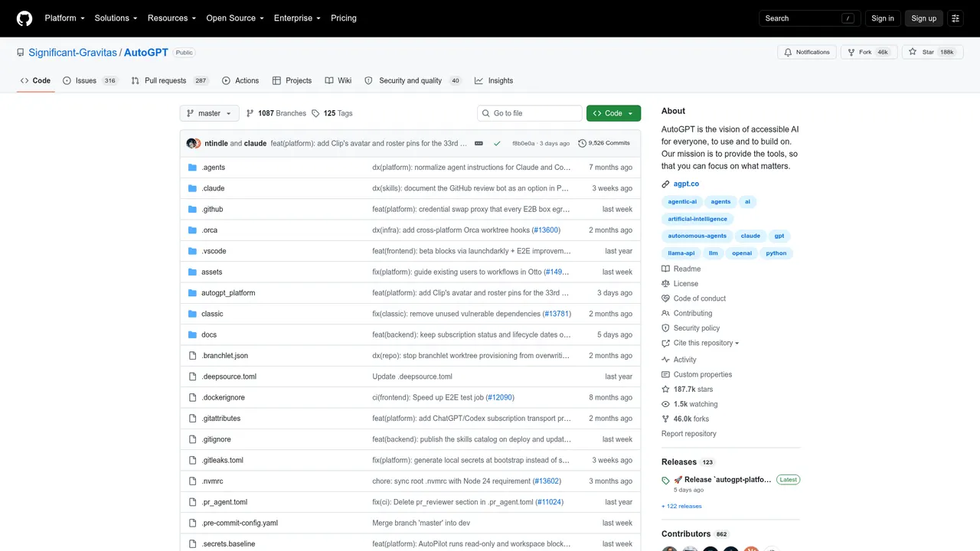Open the Resources dropdown
This screenshot has width=980, height=551.
pyautogui.click(x=172, y=18)
